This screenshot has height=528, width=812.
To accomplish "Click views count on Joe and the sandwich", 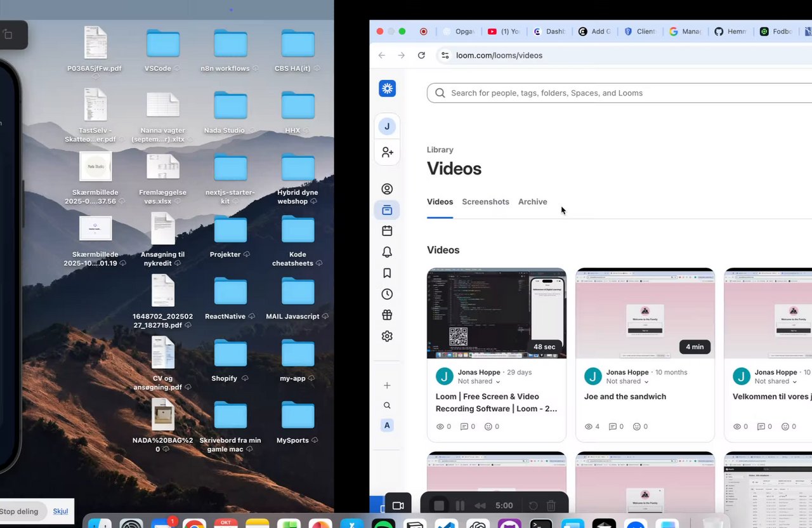I will pos(592,426).
